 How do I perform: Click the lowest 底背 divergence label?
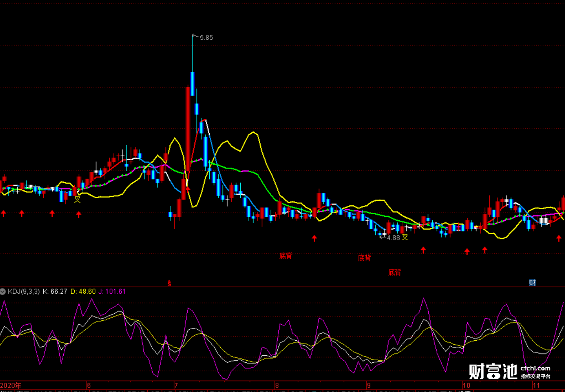[x=395, y=273]
